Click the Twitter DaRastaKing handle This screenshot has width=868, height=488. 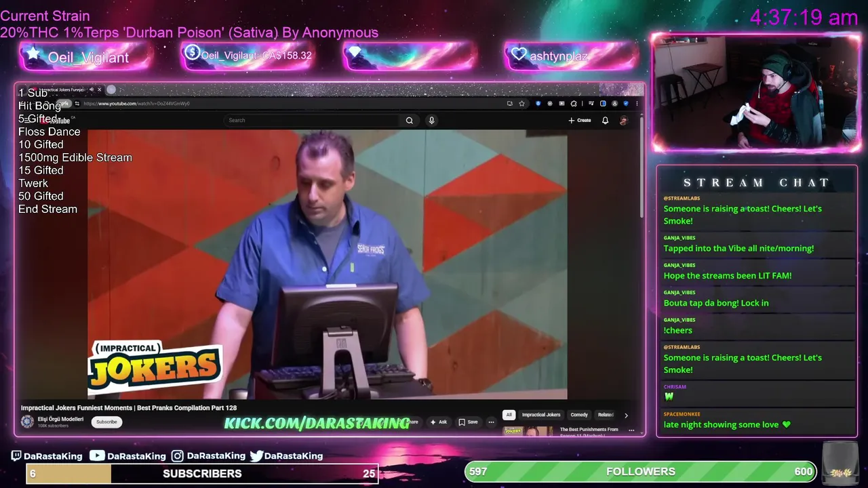(x=294, y=456)
